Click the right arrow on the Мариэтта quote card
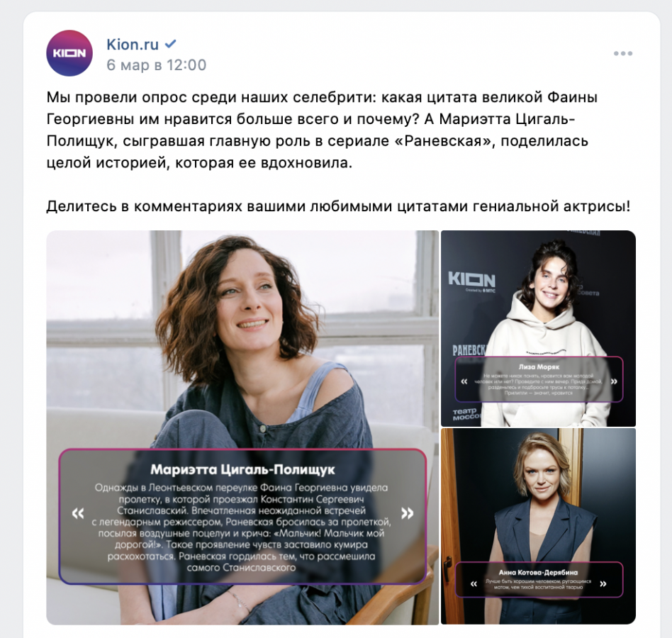The height and width of the screenshot is (638, 672). (407, 513)
